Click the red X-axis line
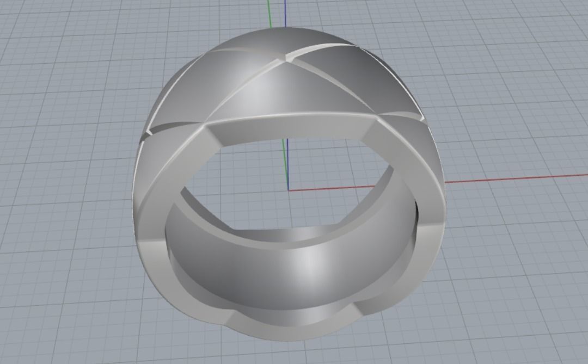The image size is (588, 364). pyautogui.click(x=516, y=178)
